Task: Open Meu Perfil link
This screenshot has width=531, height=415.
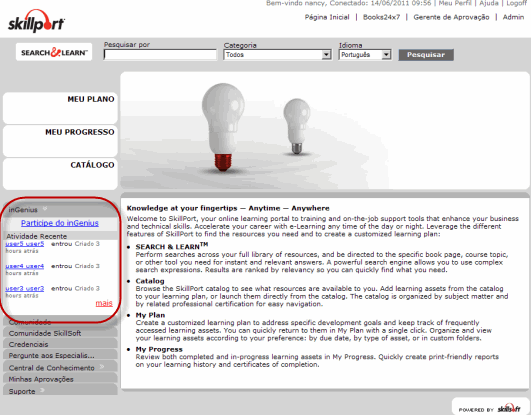Action: click(455, 3)
